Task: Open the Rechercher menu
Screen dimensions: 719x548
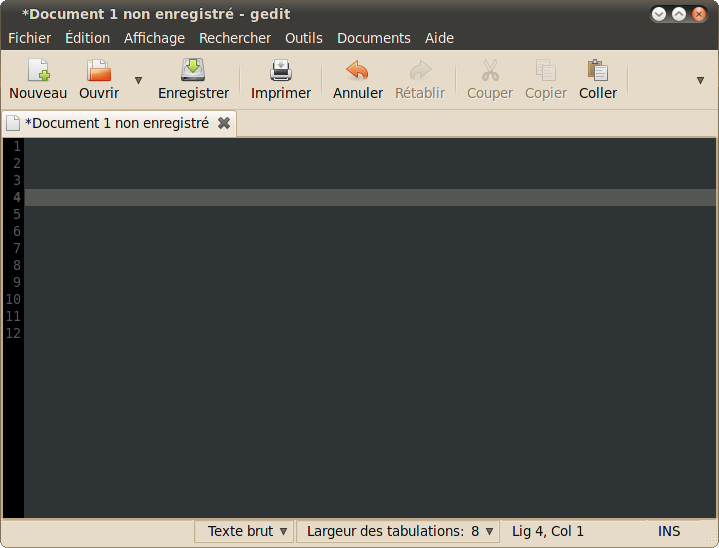Action: click(x=235, y=38)
